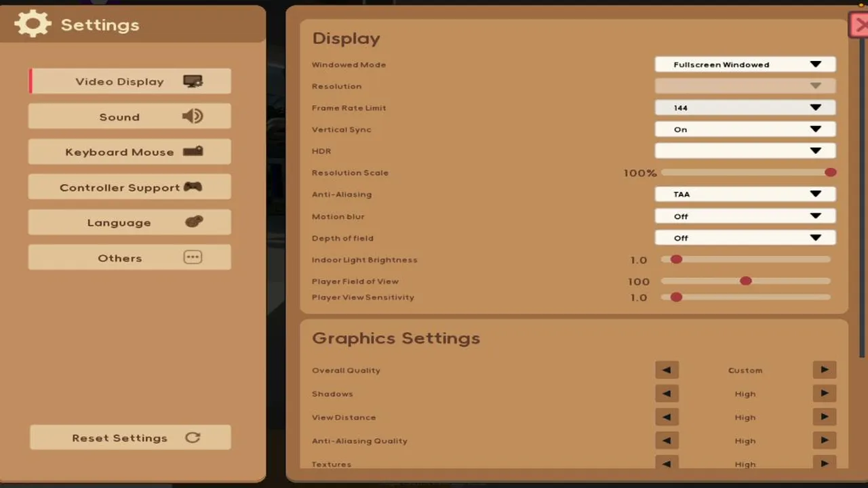Click the HDR label
The width and height of the screenshot is (868, 488).
point(321,151)
